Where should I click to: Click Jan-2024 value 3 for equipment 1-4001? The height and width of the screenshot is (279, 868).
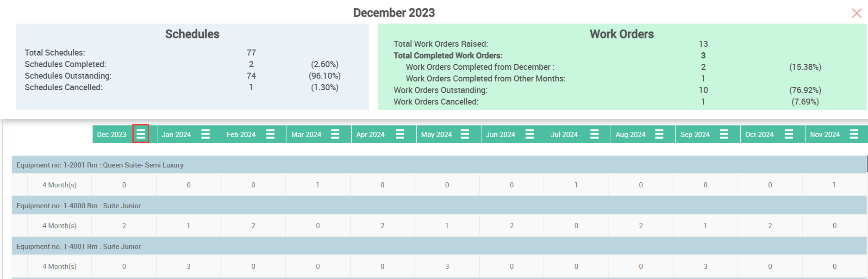coord(188,267)
